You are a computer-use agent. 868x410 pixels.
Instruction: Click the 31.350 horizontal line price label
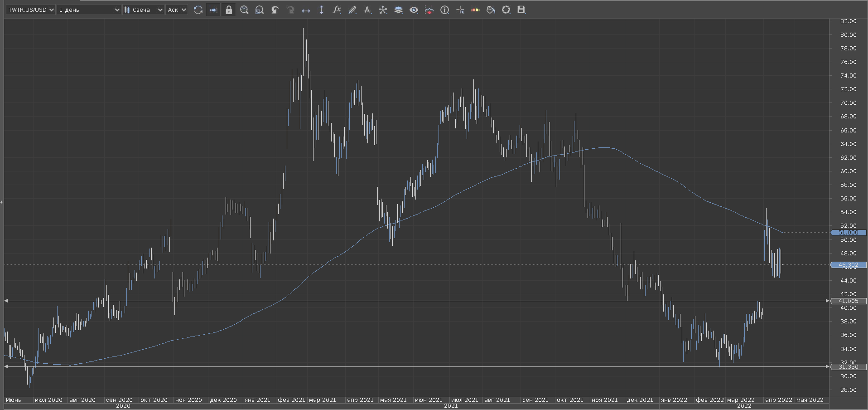(x=849, y=367)
